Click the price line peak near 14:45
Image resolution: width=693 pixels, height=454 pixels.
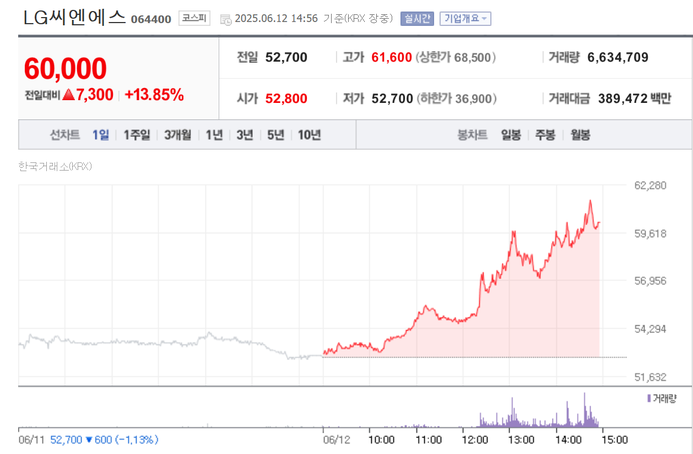tap(590, 202)
